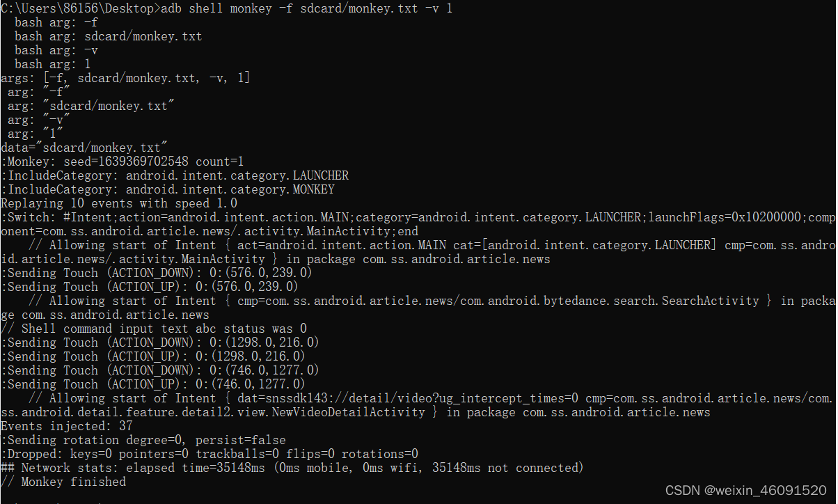
Task: Click the "Replaying 10 events" line
Action: pyautogui.click(x=118, y=203)
